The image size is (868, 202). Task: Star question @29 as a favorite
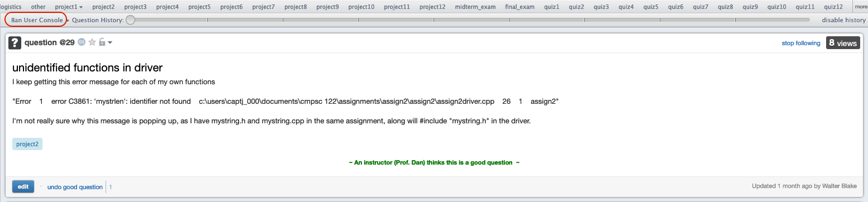(x=92, y=42)
